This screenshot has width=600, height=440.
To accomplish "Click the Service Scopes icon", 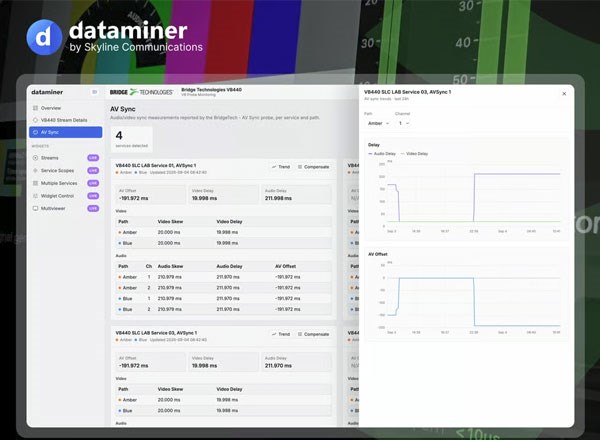I will 35,170.
